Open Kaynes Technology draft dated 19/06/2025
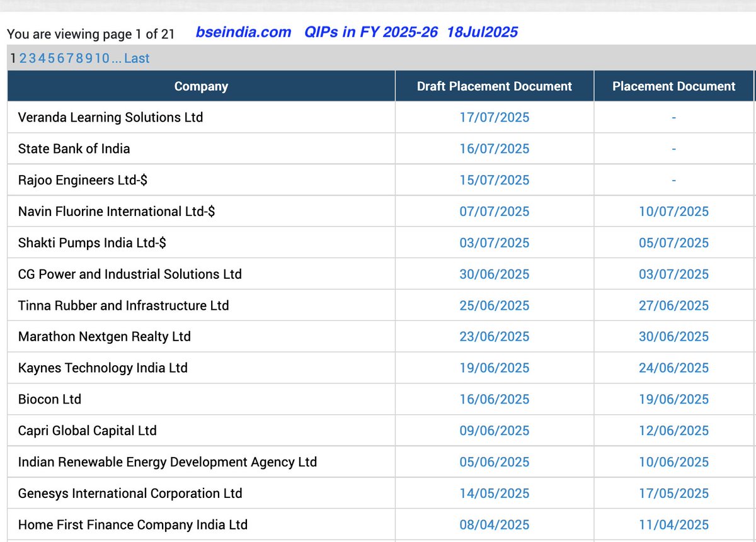This screenshot has width=756, height=542. 495,368
